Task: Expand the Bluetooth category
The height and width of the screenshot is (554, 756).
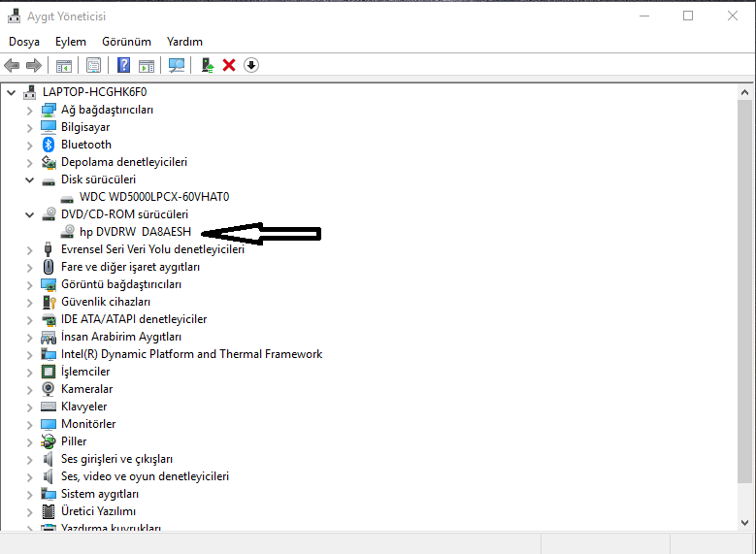Action: tap(30, 146)
